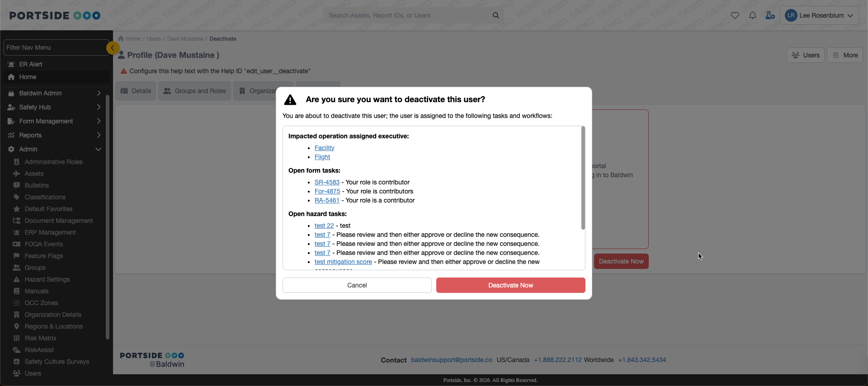
Task: Click the Hazard Settings sidebar item
Action: [47, 279]
